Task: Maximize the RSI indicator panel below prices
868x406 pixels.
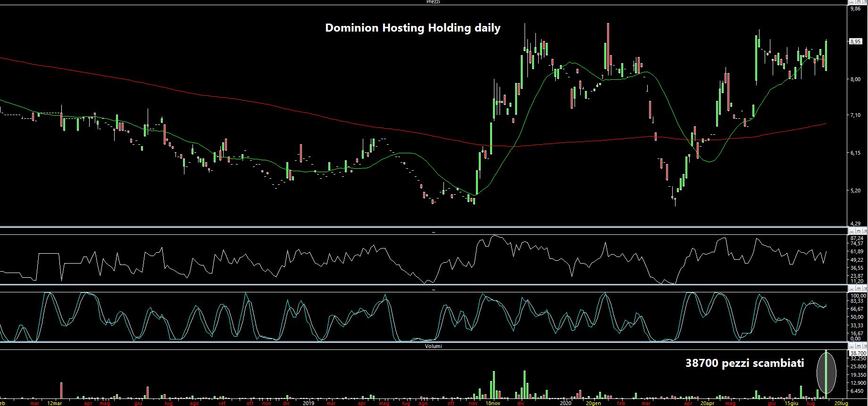Action: (x=858, y=231)
